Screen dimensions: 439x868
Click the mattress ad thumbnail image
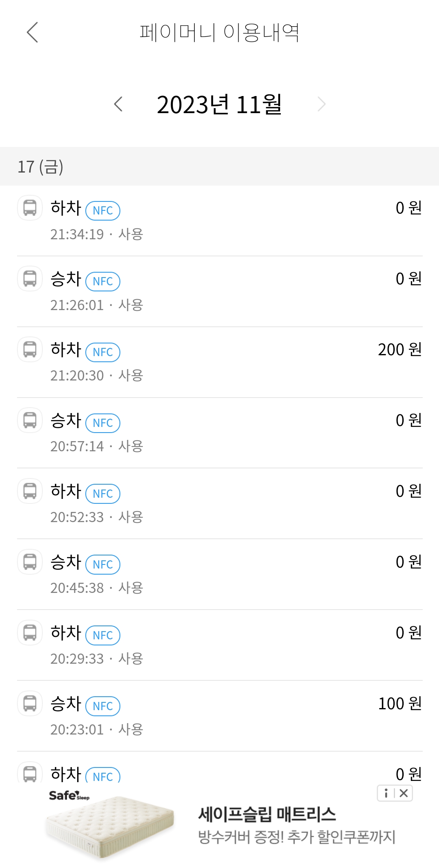110,826
